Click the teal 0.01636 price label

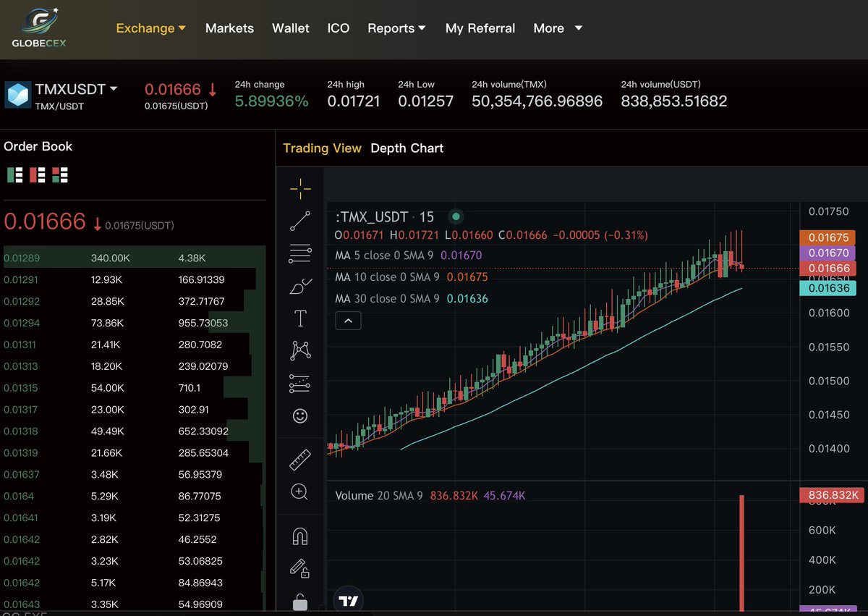(827, 288)
